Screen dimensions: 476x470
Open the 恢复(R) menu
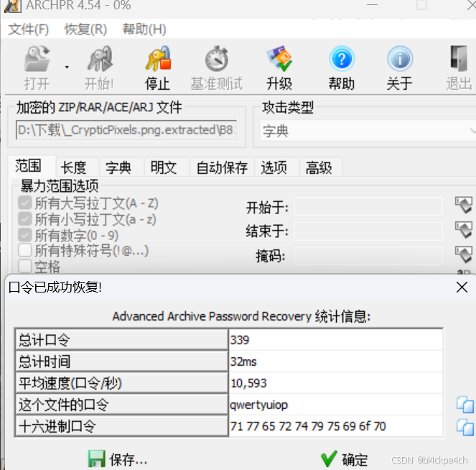[85, 29]
